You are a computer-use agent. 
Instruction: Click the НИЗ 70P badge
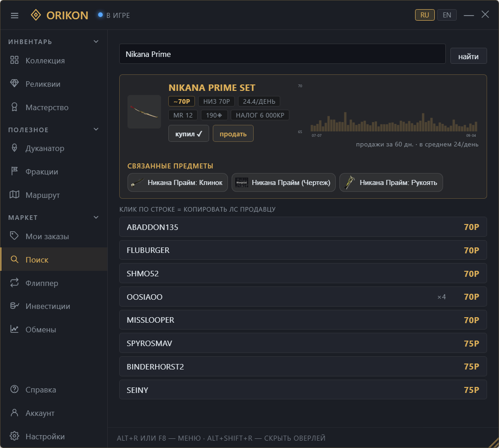tap(216, 101)
